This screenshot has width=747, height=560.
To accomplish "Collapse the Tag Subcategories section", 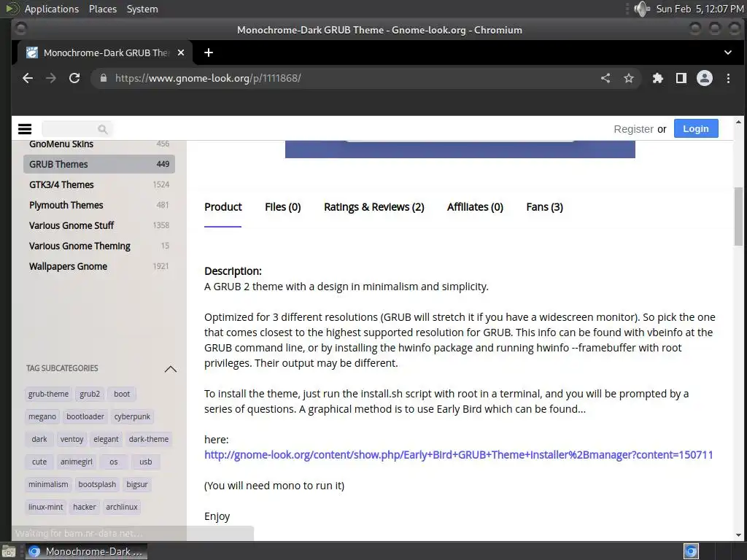I will click(170, 368).
